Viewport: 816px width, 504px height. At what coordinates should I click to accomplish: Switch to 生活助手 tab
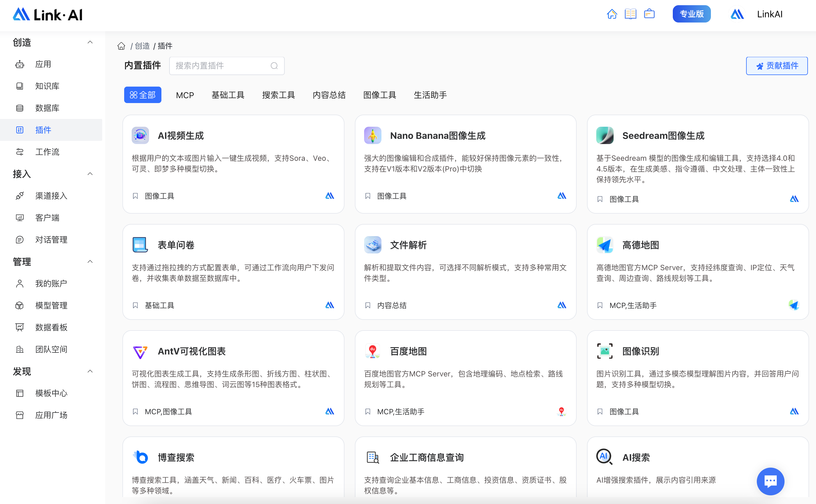(x=430, y=95)
